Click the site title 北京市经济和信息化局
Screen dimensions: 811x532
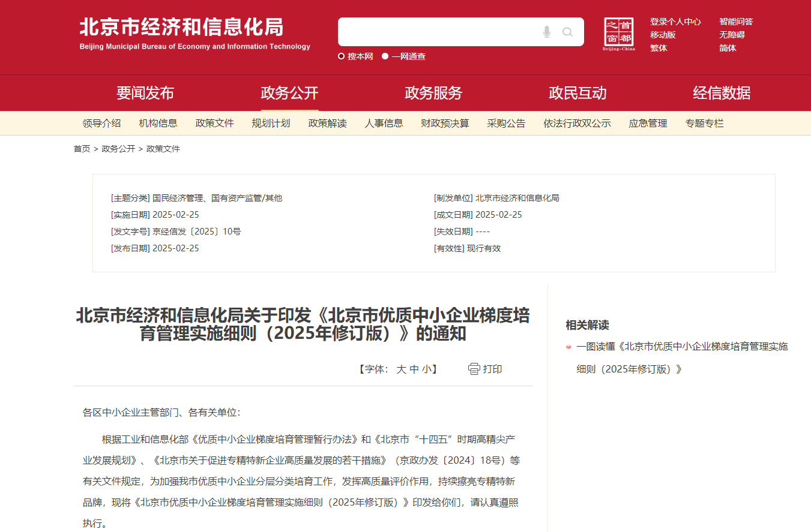pos(181,27)
